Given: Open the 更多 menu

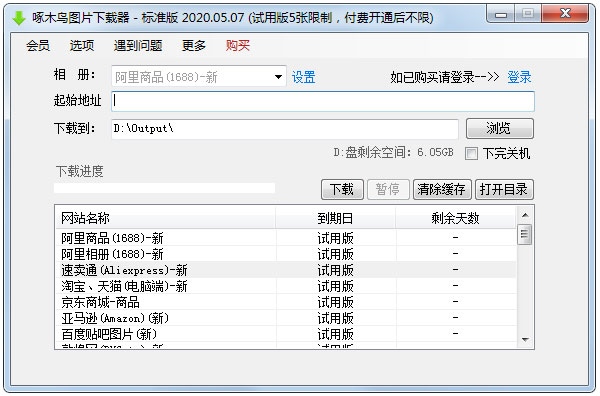Looking at the screenshot, I should 194,46.
